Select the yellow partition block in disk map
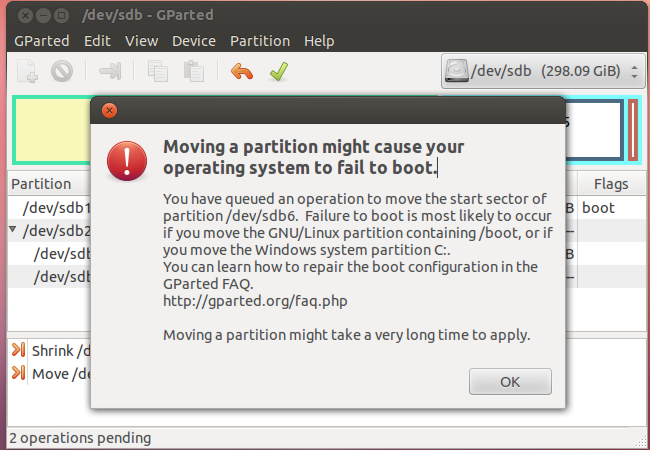 (x=53, y=130)
